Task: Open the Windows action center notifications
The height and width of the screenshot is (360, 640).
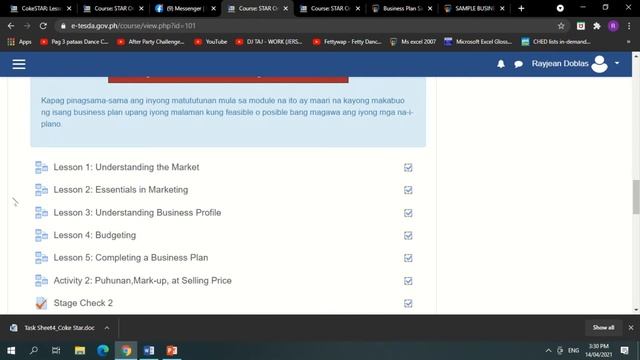Action: (x=624, y=351)
